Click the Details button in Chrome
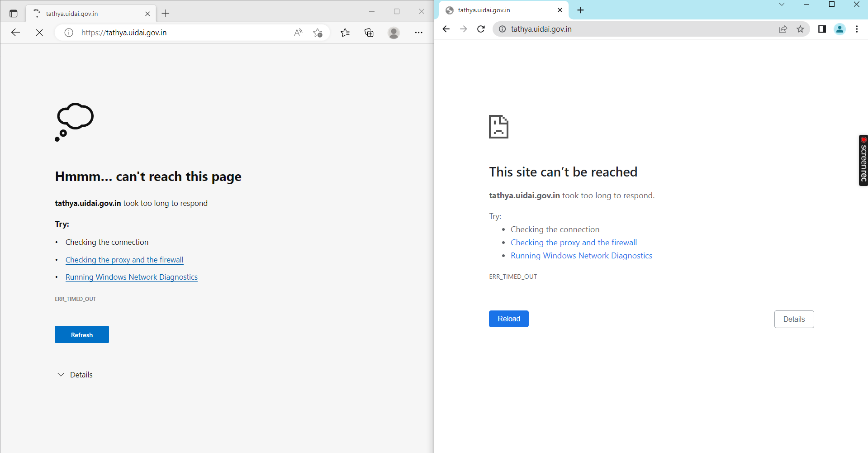 (794, 319)
